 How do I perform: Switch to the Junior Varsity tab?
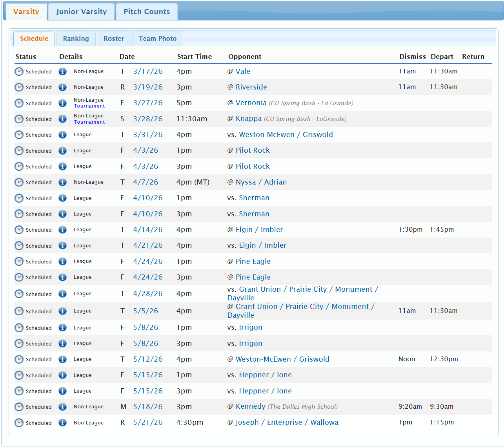[81, 12]
